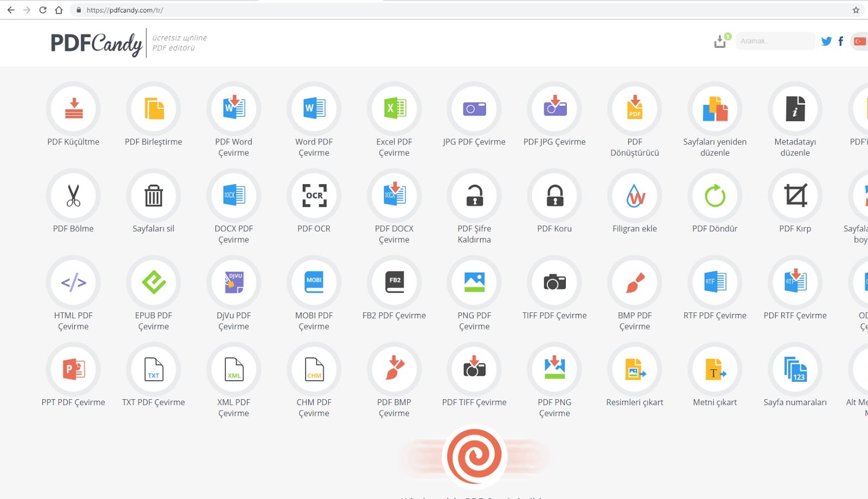Open the Turkish flag language selector

tap(859, 41)
